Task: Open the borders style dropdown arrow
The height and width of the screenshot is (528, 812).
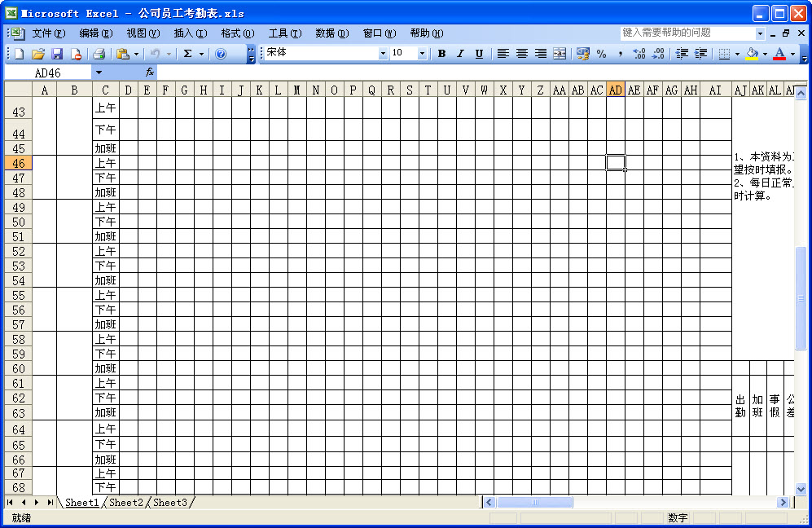Action: point(737,54)
